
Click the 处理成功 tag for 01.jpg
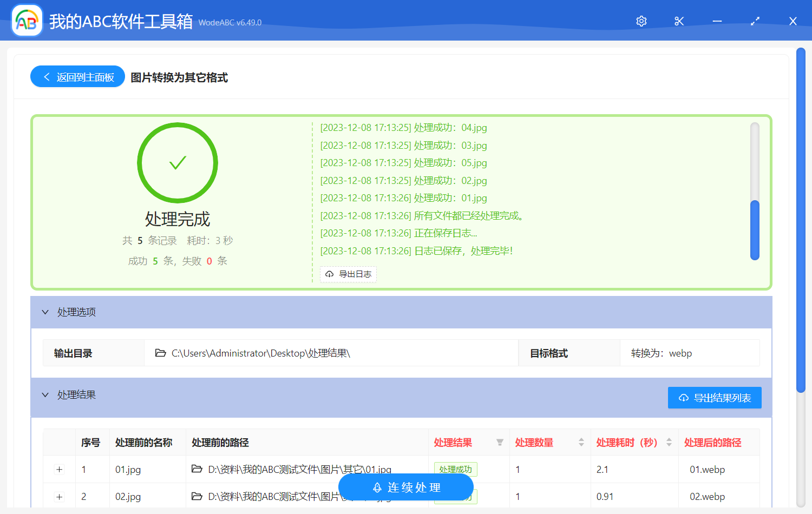455,469
